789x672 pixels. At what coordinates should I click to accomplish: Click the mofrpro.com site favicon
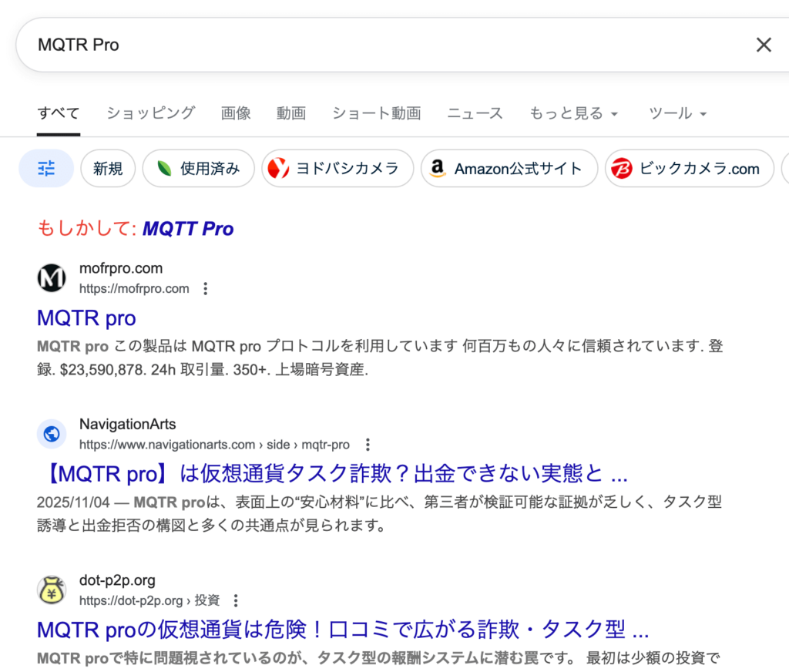coord(52,278)
